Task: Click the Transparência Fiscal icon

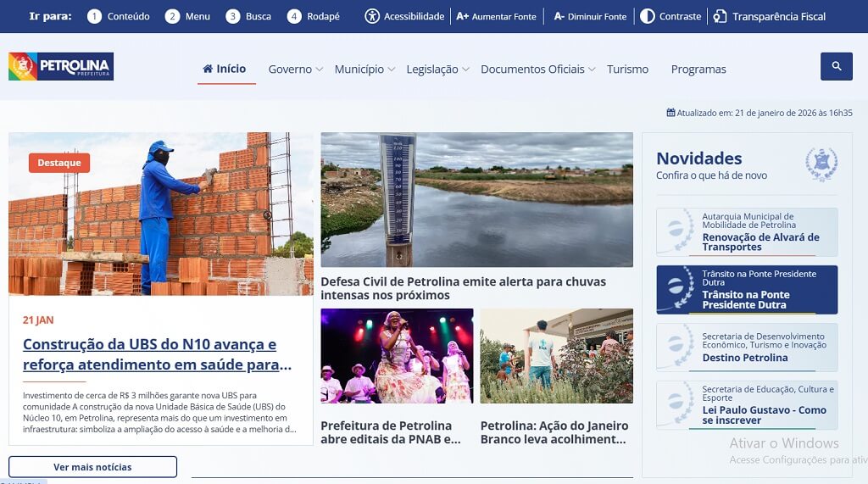Action: click(720, 16)
